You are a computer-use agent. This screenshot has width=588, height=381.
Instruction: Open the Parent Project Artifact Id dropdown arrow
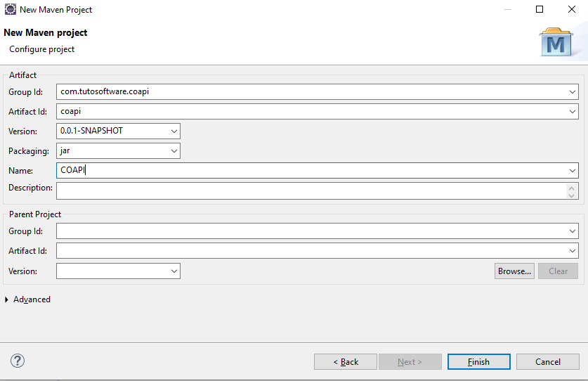(x=573, y=250)
